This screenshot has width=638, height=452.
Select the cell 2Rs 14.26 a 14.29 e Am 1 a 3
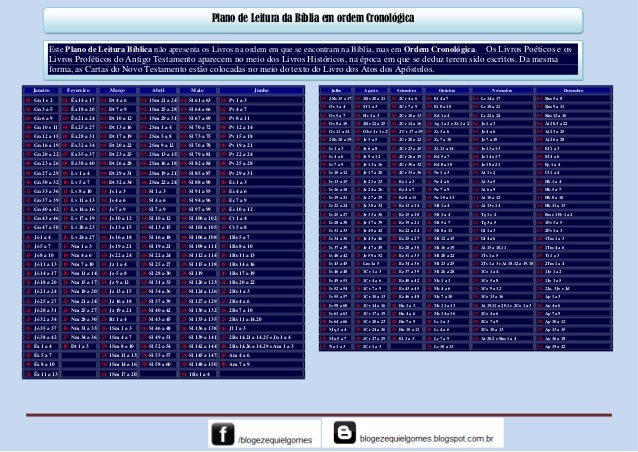point(262,346)
